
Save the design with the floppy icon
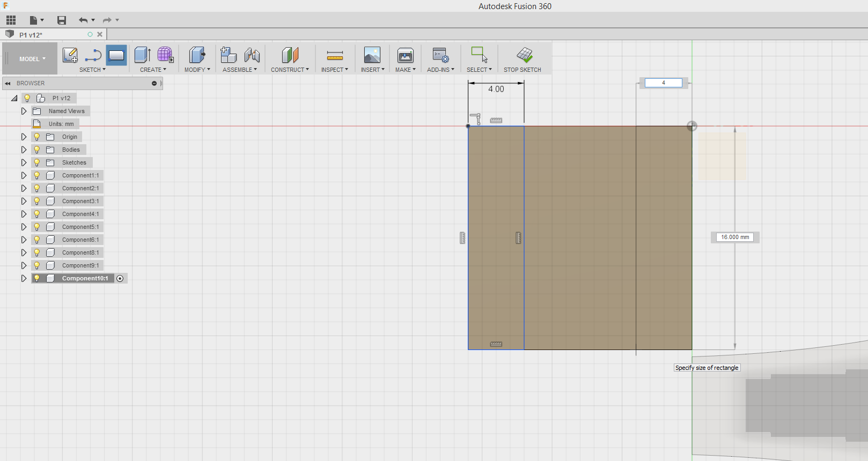[x=62, y=20]
